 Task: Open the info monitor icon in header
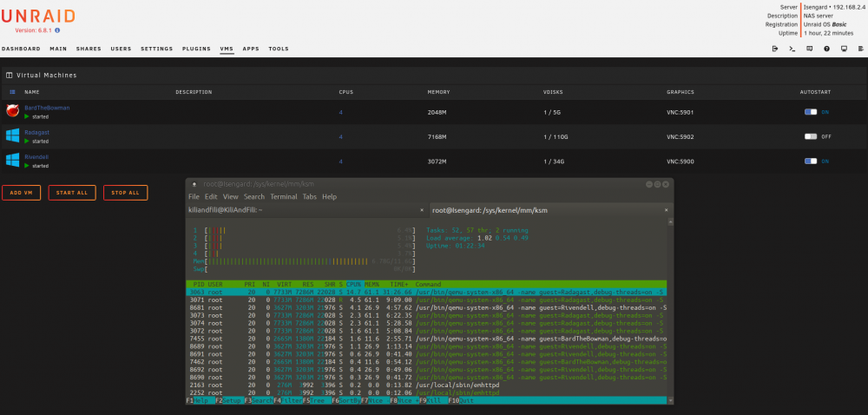point(844,49)
